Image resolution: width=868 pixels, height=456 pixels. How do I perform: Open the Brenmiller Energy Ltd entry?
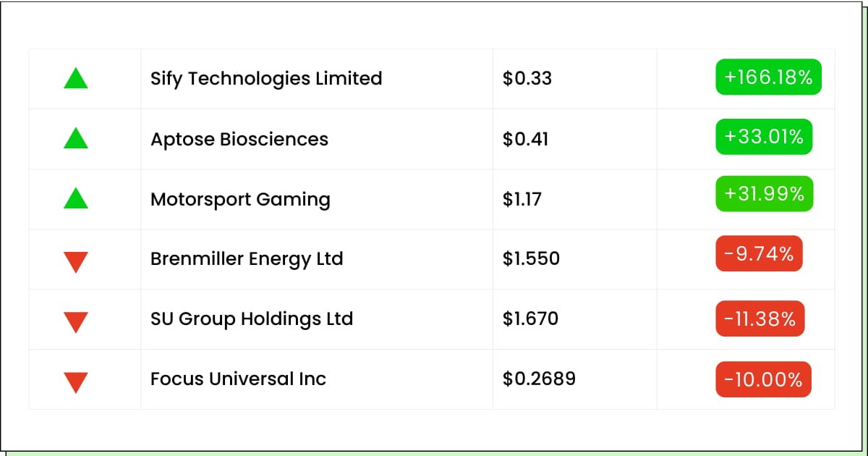(x=247, y=258)
